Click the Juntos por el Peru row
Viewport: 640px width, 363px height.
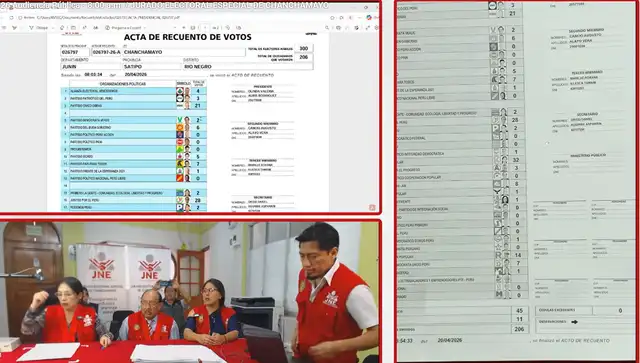click(x=133, y=200)
